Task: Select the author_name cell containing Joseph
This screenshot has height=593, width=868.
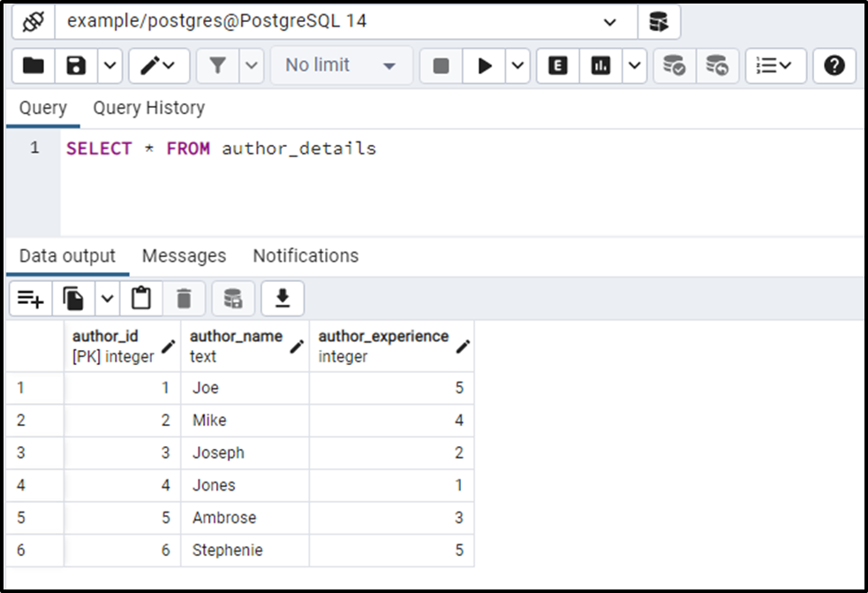Action: click(245, 452)
